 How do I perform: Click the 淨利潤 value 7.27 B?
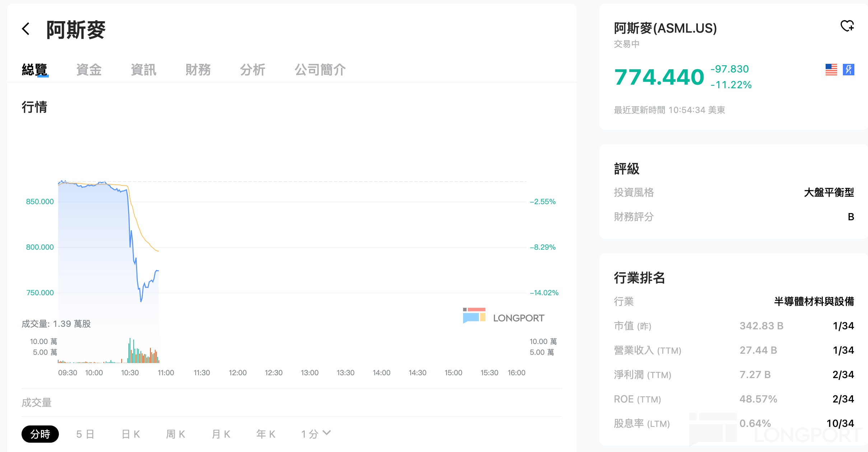click(x=755, y=375)
